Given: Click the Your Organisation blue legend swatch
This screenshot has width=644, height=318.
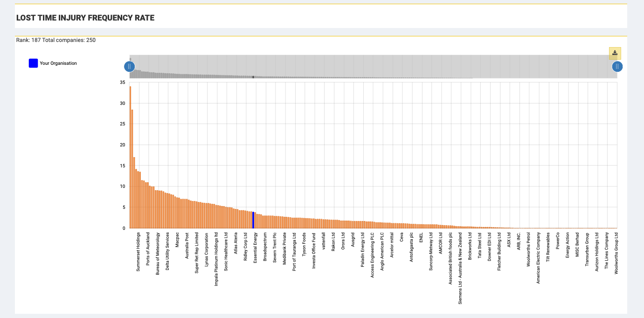Looking at the screenshot, I should click(x=33, y=63).
